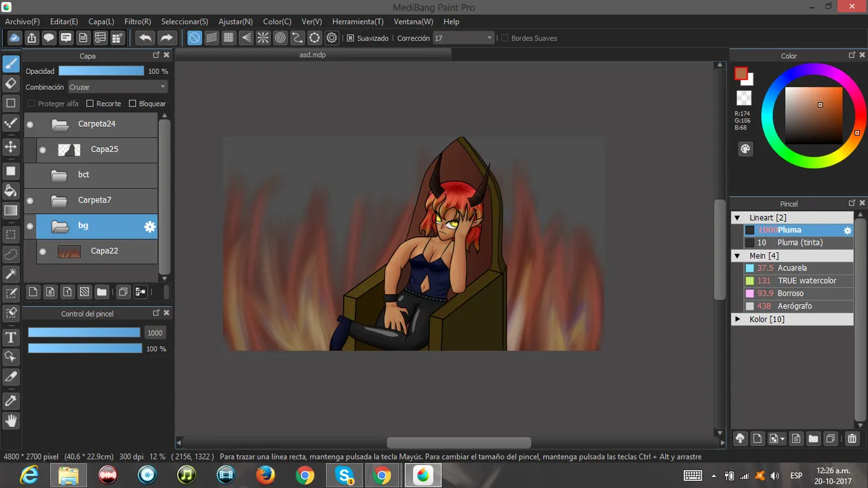Click the Undo arrow in toolbar
The height and width of the screenshot is (488, 868).
tap(145, 38)
